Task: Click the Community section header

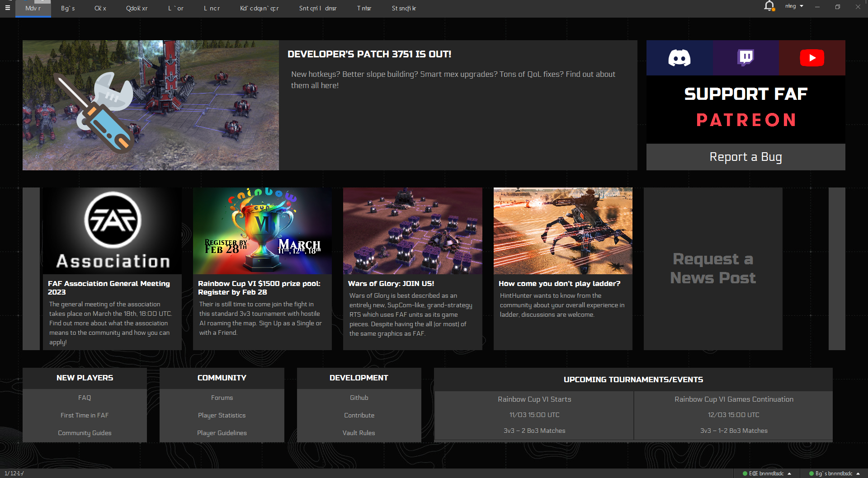Action: click(222, 378)
